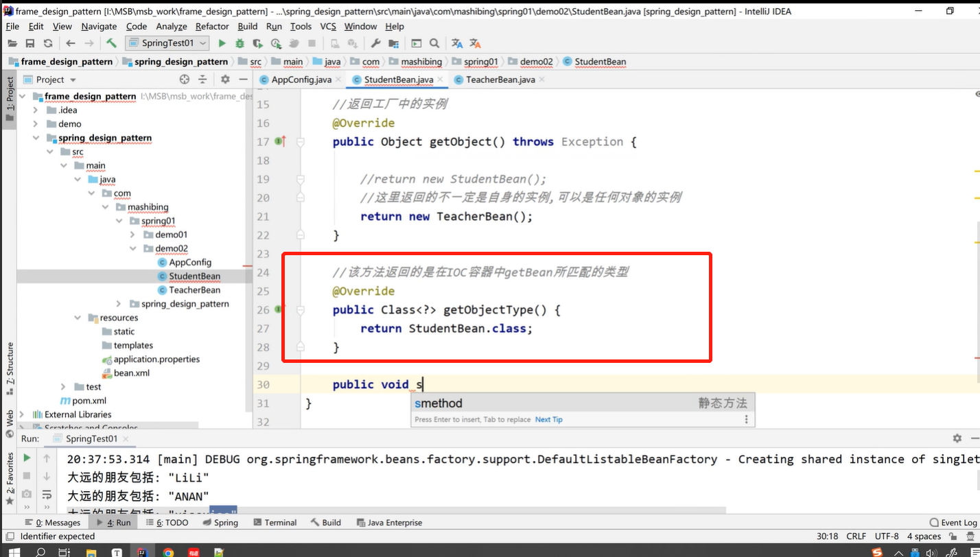Click the Save All toolbar icon
The image size is (980, 557).
point(30,43)
